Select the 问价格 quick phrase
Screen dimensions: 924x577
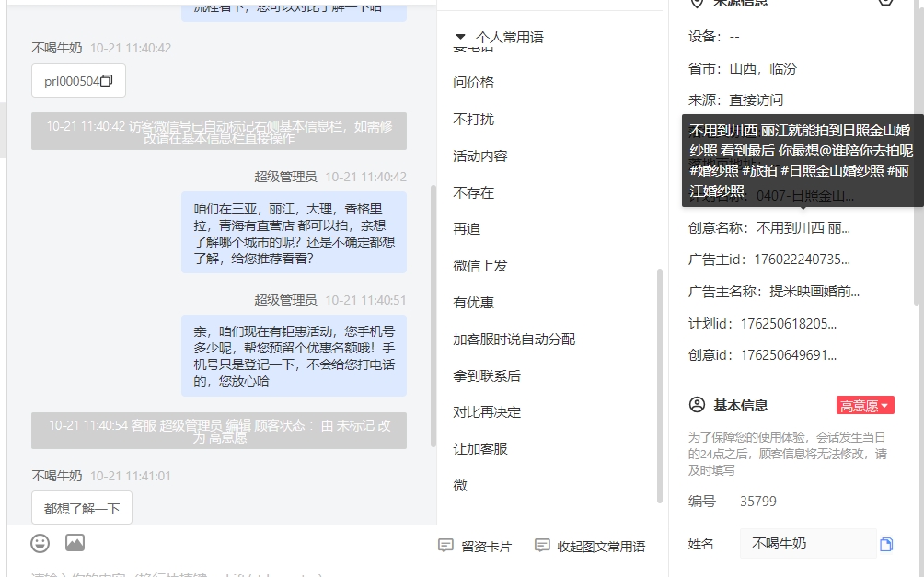point(473,83)
